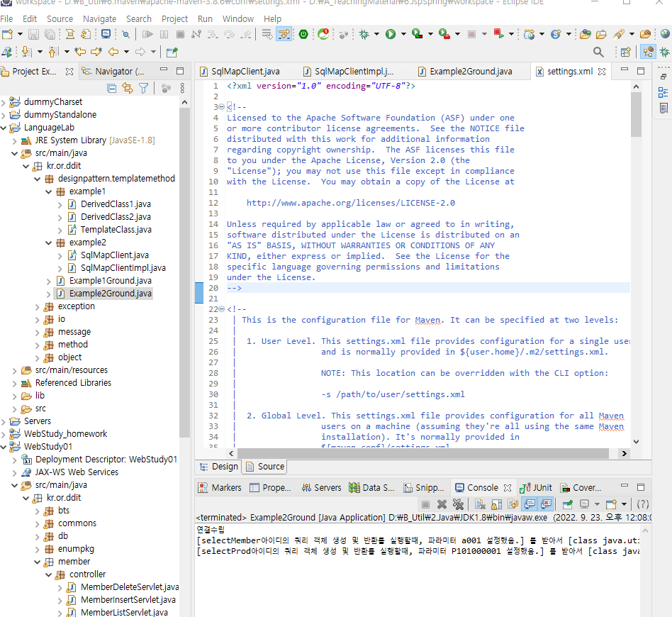Collapse the controller package under member
Viewport: 672px width, 617px height.
point(48,574)
